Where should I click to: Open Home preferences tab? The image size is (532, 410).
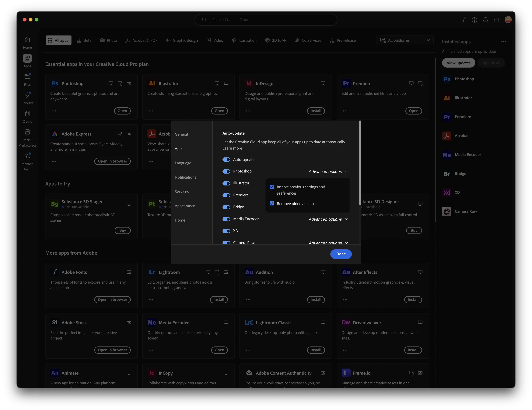180,220
